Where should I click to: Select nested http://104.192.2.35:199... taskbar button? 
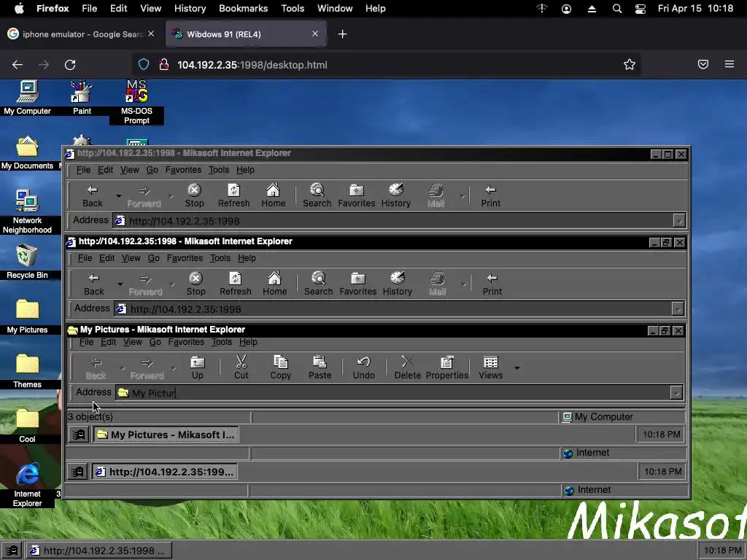[x=164, y=472]
